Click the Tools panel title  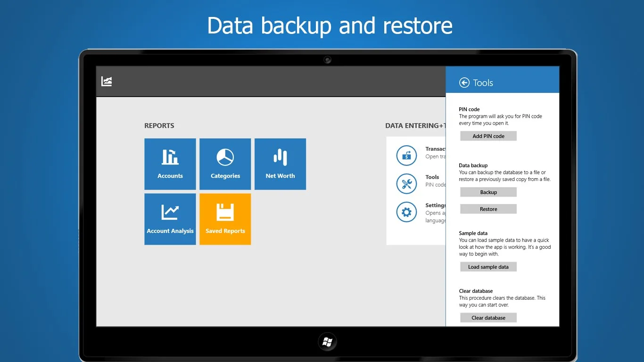pos(483,83)
